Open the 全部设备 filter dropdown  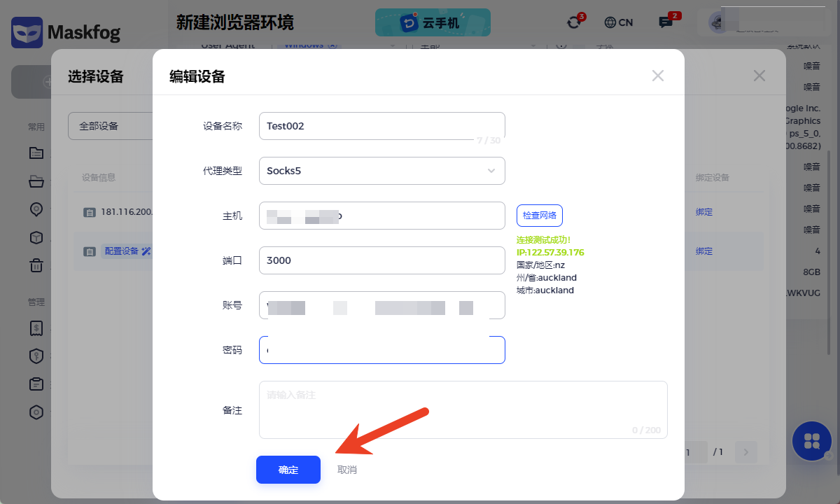coord(111,126)
